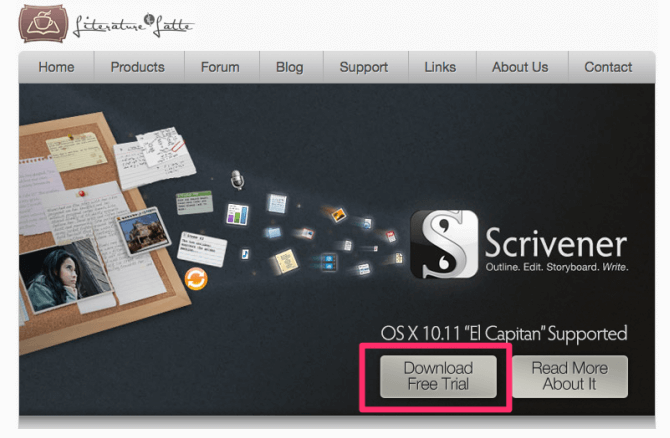Click the blue music note icon
Viewport: 670px width, 438px height.
(245, 254)
